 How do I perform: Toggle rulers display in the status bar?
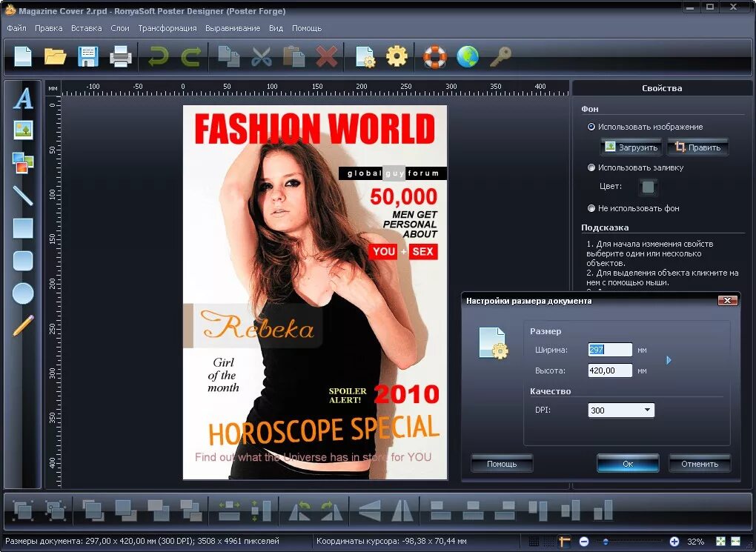pyautogui.click(x=564, y=542)
